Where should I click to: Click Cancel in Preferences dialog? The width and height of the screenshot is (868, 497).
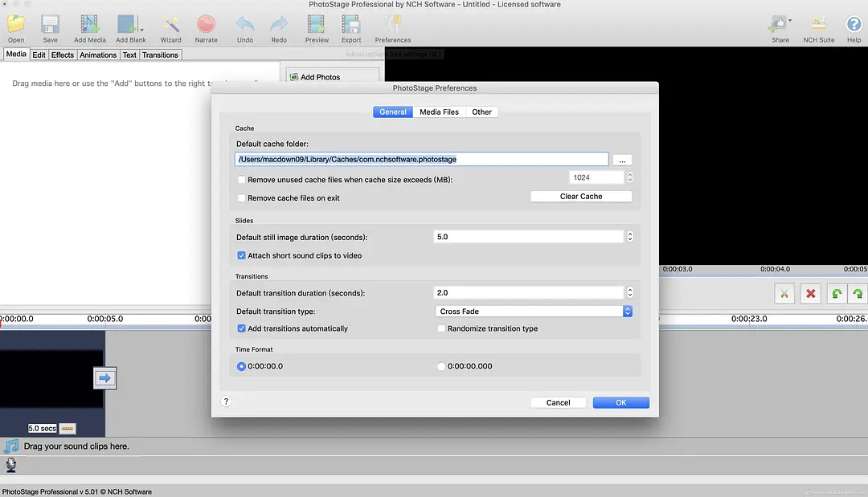[558, 402]
